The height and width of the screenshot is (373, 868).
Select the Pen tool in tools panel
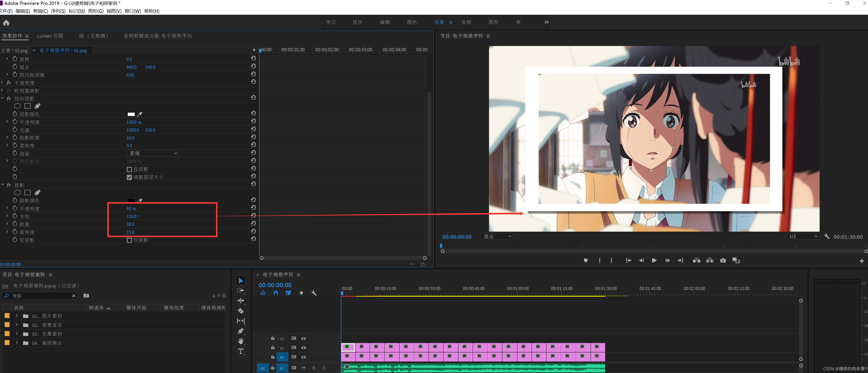tap(241, 331)
